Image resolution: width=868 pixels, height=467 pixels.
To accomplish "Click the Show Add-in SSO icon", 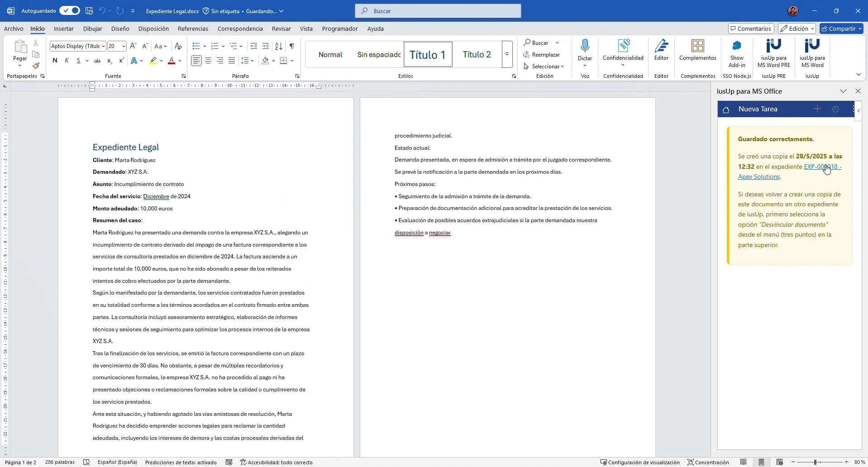I will tap(736, 46).
